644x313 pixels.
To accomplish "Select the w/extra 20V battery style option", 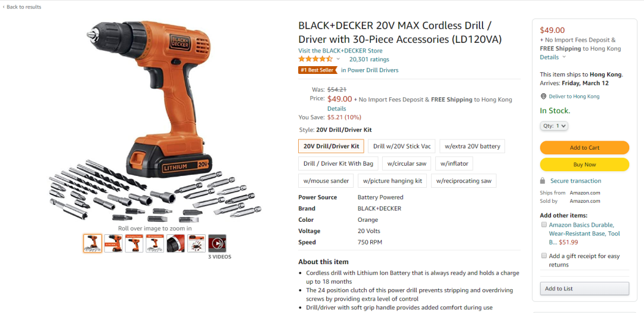I will click(472, 146).
